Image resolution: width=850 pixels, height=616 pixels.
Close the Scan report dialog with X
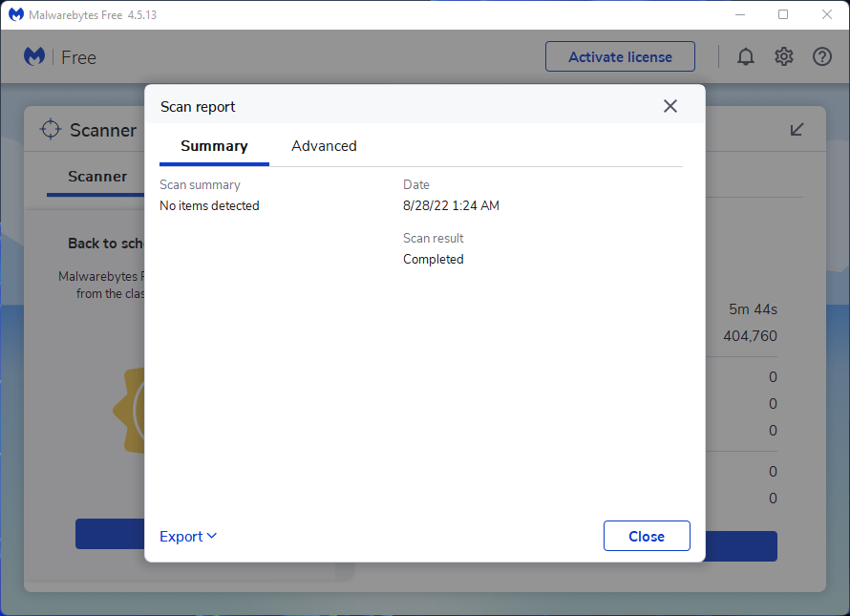670,106
